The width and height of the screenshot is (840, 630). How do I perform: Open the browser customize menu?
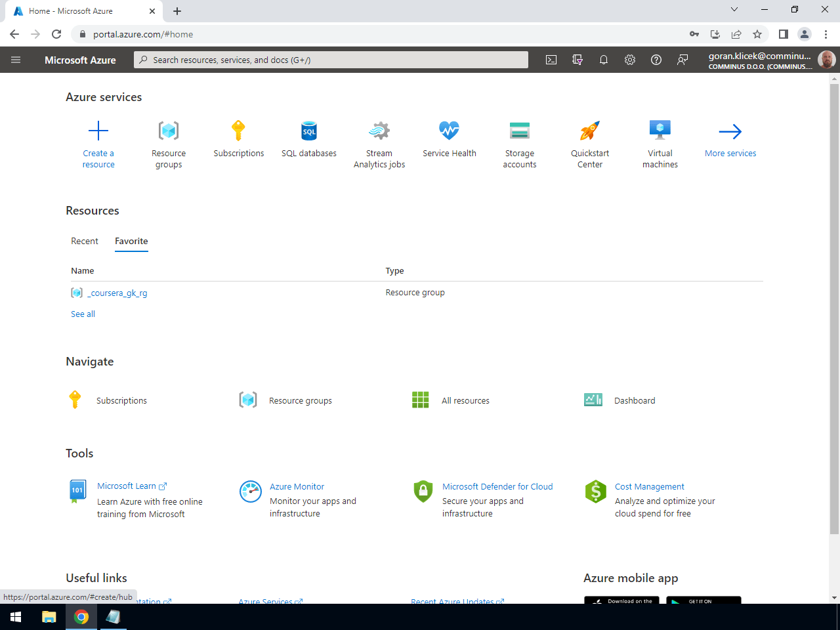pos(826,34)
